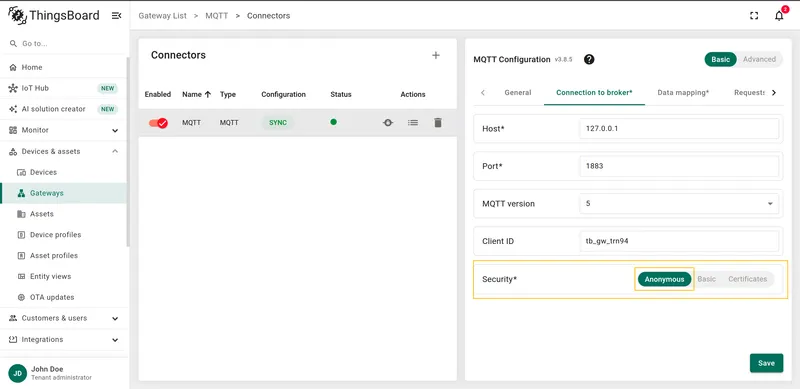
Task: Open logs list icon for MQTT connector
Action: [413, 123]
